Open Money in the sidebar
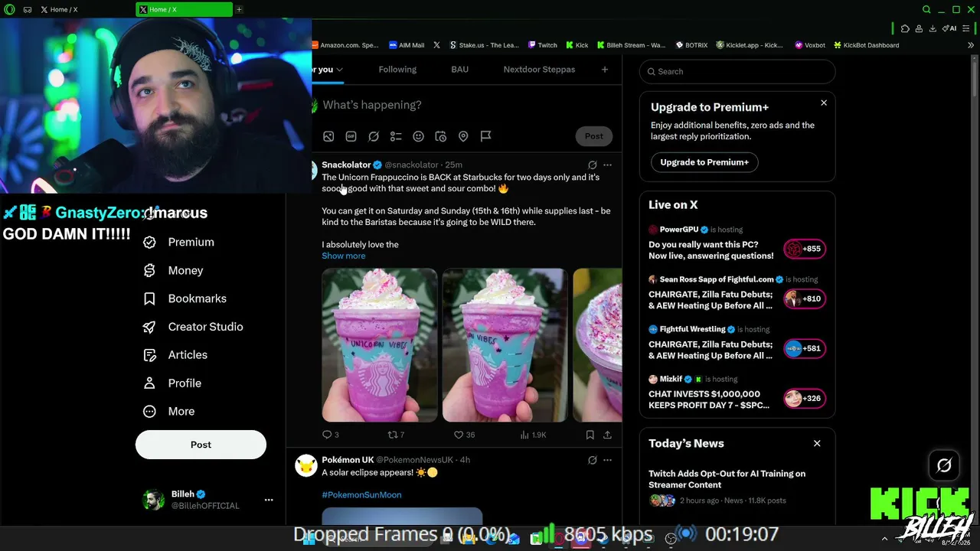This screenshot has height=551, width=980. (x=173, y=271)
